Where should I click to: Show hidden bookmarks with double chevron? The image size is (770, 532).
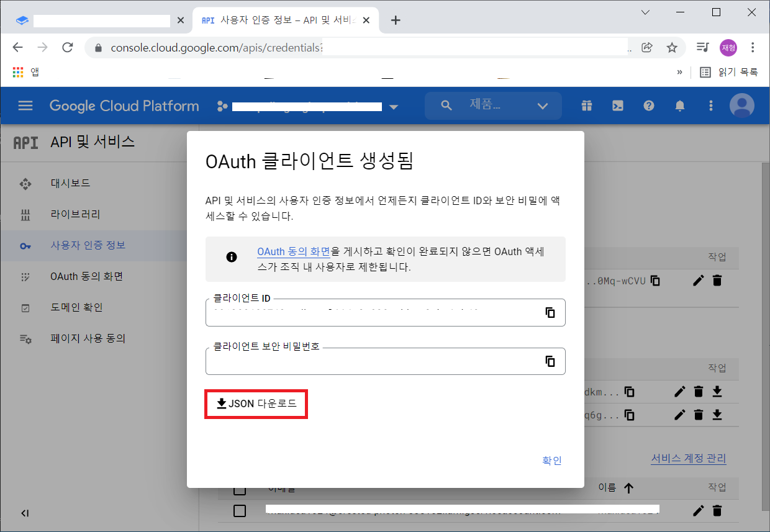click(679, 72)
